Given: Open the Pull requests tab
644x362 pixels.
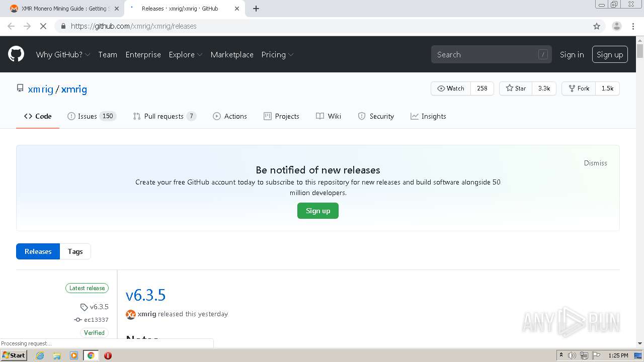Looking at the screenshot, I should coord(165,116).
